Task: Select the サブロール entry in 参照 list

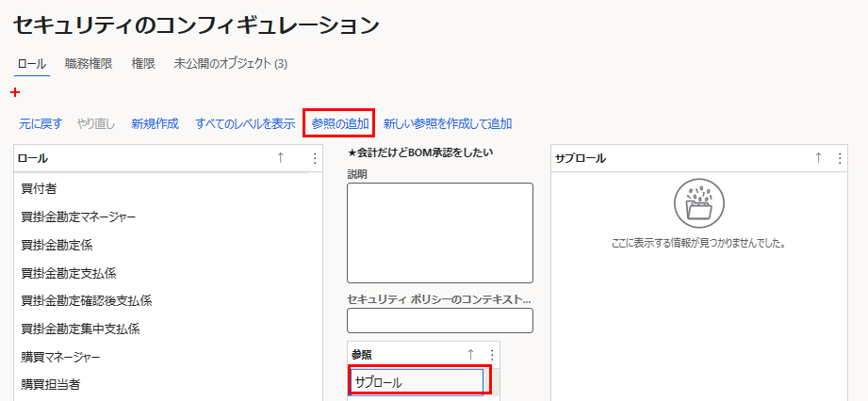Action: point(418,381)
